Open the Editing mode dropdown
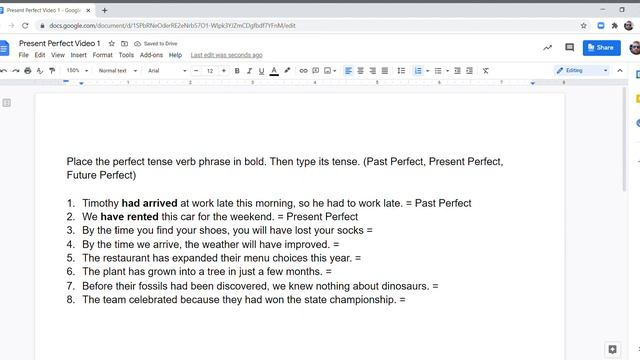 (582, 71)
